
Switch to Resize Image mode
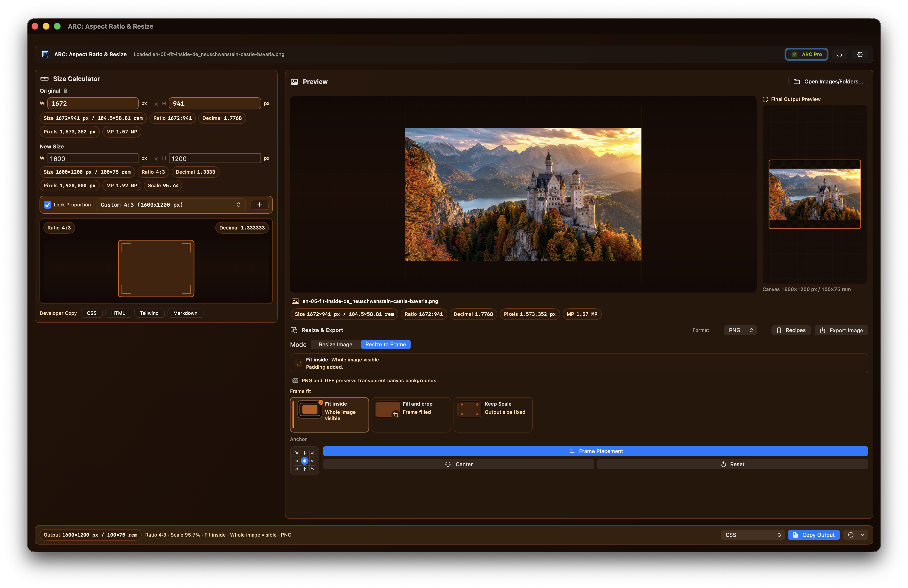point(335,344)
